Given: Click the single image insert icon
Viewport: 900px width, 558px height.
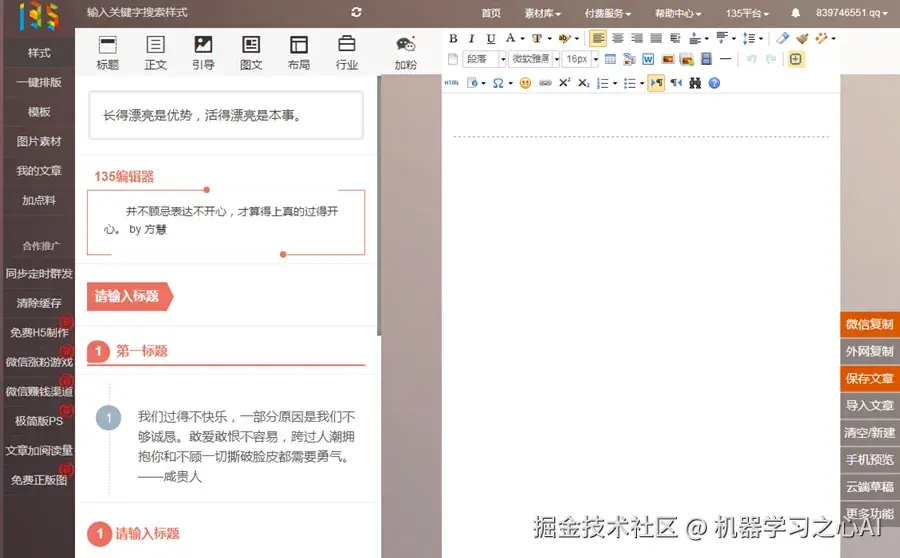Looking at the screenshot, I should [x=668, y=59].
